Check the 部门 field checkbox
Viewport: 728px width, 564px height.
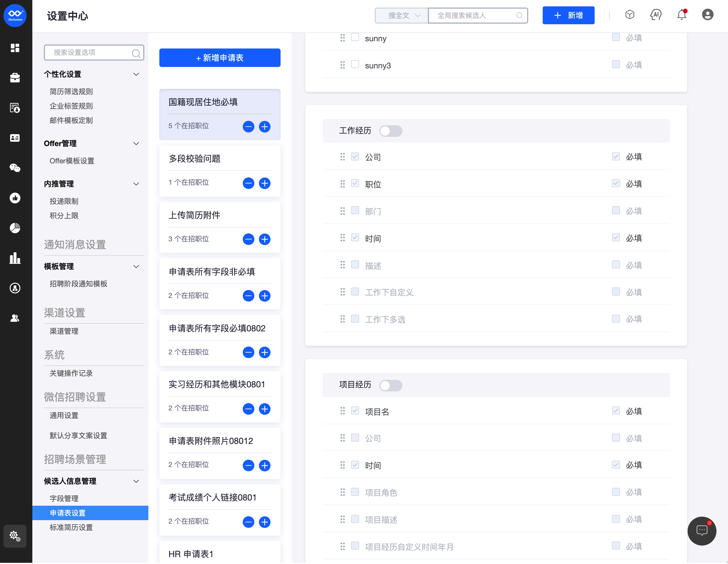(x=355, y=210)
